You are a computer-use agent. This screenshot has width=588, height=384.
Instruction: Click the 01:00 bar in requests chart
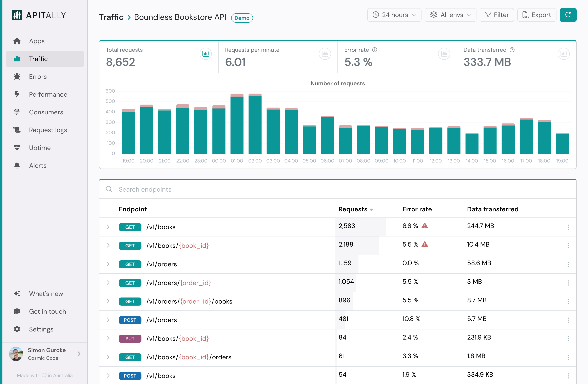237,123
